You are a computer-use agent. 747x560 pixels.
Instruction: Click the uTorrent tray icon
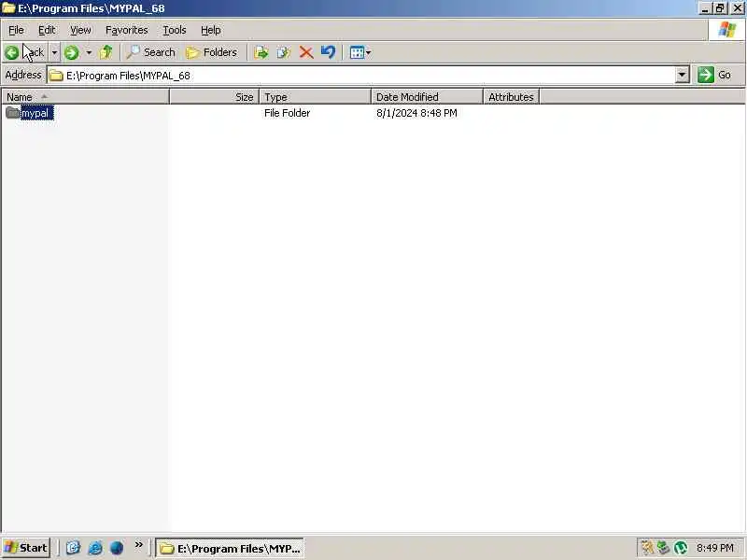click(681, 548)
